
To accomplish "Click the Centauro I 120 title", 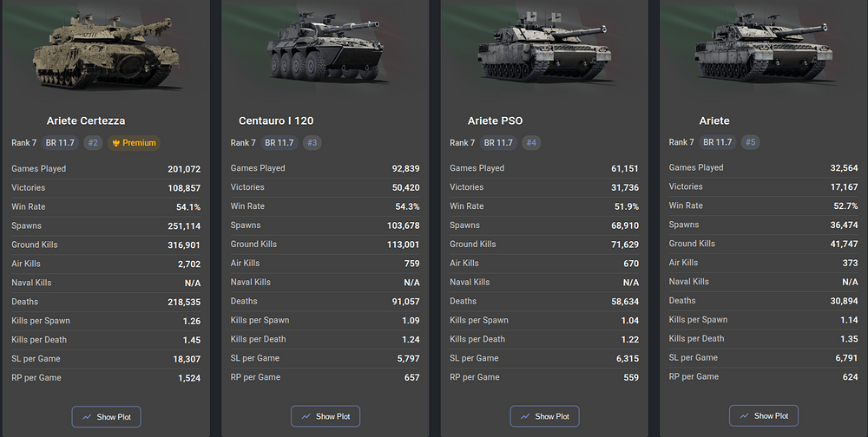I will click(x=276, y=121).
